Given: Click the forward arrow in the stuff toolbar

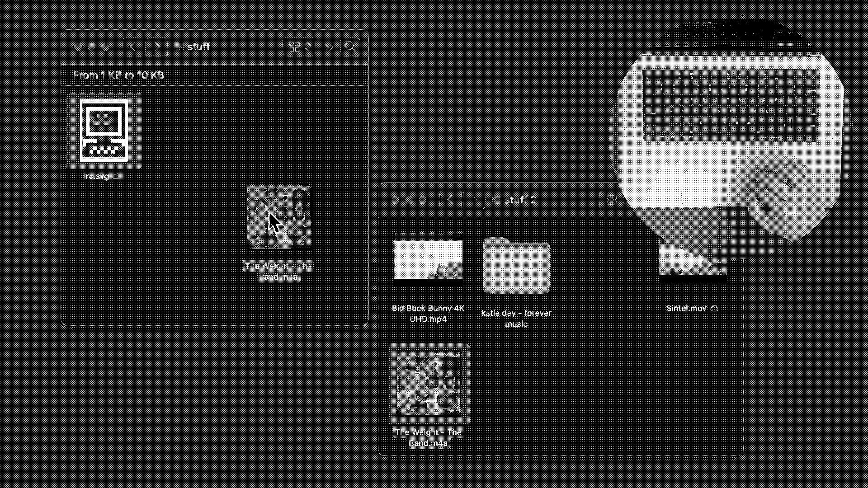Looking at the screenshot, I should [x=156, y=46].
